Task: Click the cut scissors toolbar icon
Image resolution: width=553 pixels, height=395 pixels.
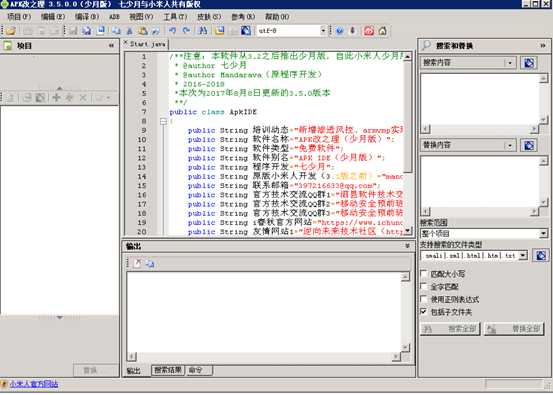Action: pos(129,31)
